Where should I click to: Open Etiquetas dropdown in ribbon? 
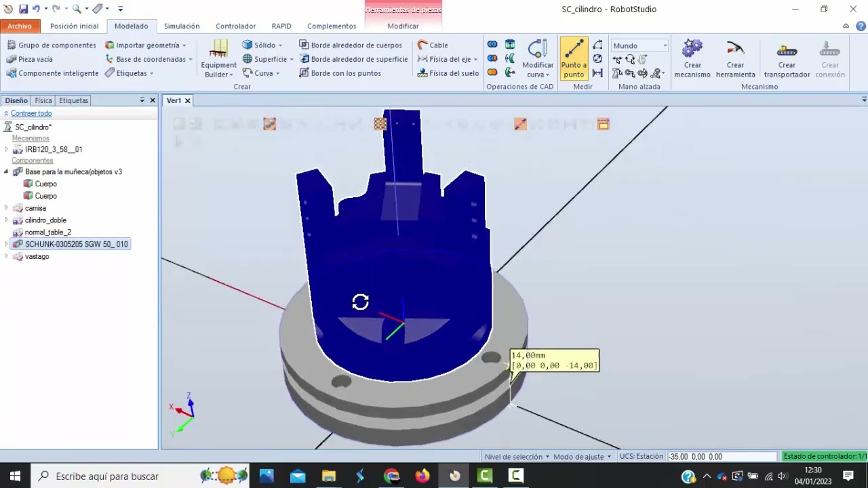[129, 73]
